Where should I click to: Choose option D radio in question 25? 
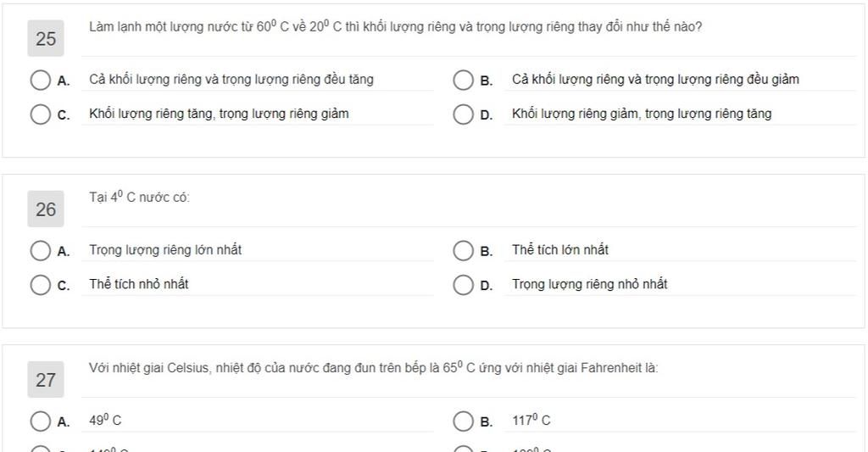tap(463, 114)
